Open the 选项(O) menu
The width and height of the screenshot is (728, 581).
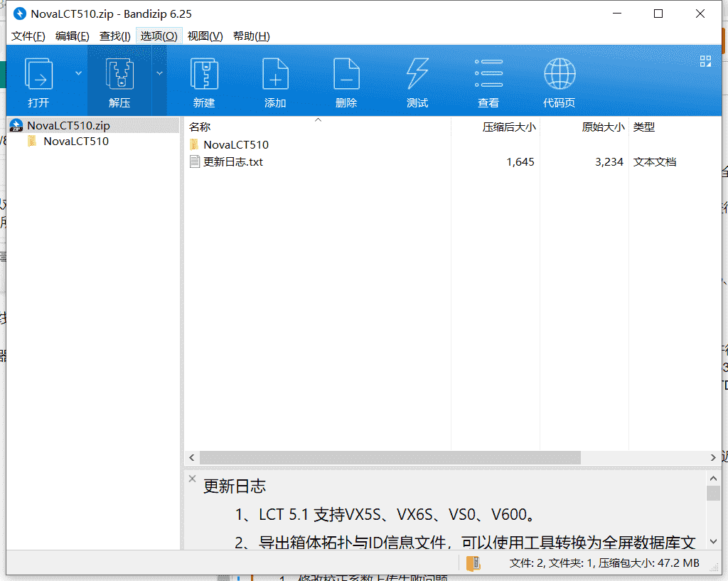[x=159, y=36]
